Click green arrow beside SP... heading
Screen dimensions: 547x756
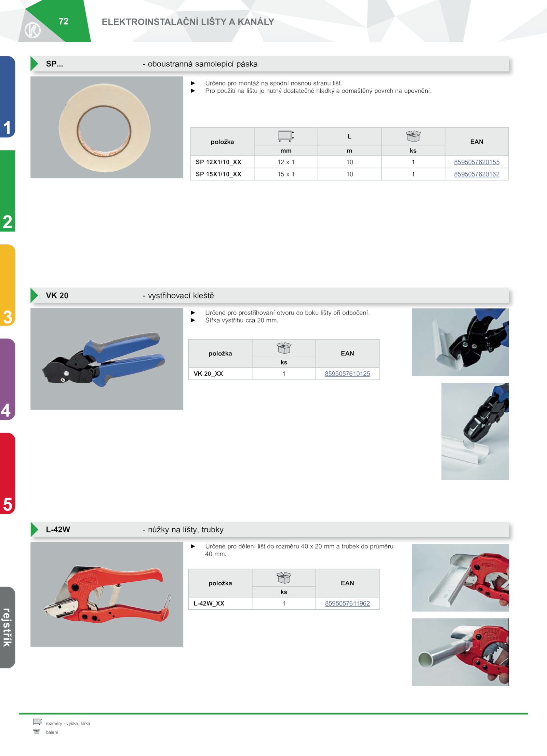pos(34,64)
